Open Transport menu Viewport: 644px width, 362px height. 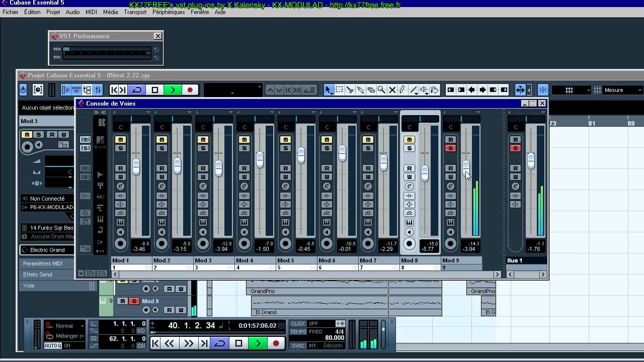[x=135, y=12]
